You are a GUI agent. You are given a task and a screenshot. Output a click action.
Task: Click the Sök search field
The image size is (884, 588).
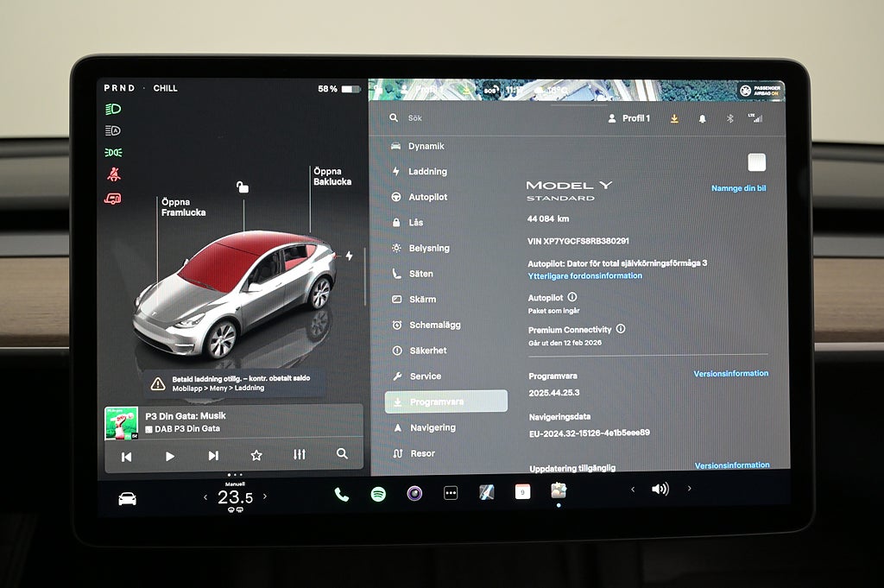pyautogui.click(x=449, y=117)
